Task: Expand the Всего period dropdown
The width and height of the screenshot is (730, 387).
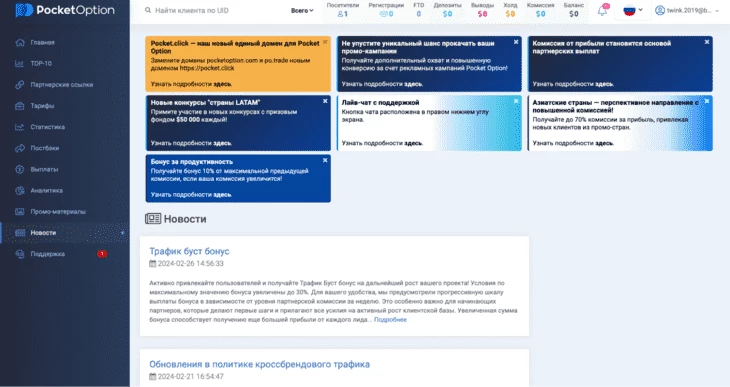Action: click(x=302, y=10)
